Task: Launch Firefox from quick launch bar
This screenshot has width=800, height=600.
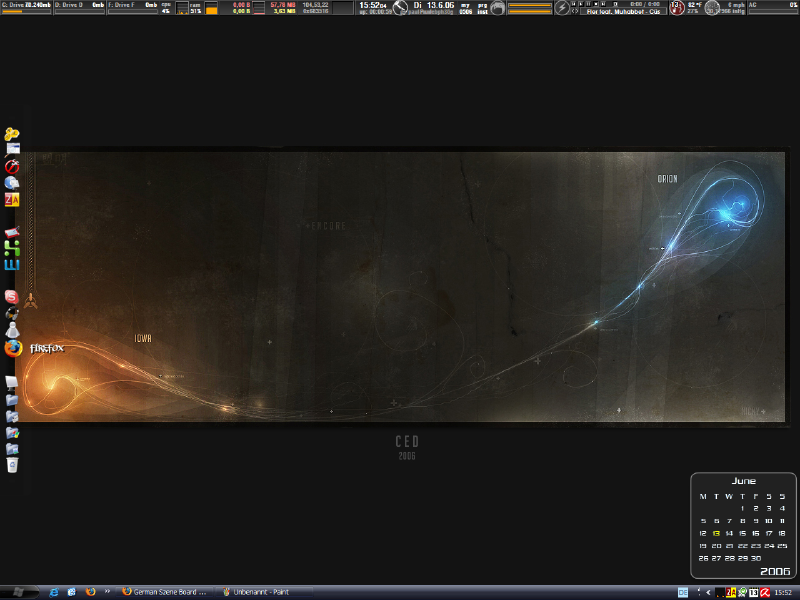Action: pyautogui.click(x=90, y=592)
